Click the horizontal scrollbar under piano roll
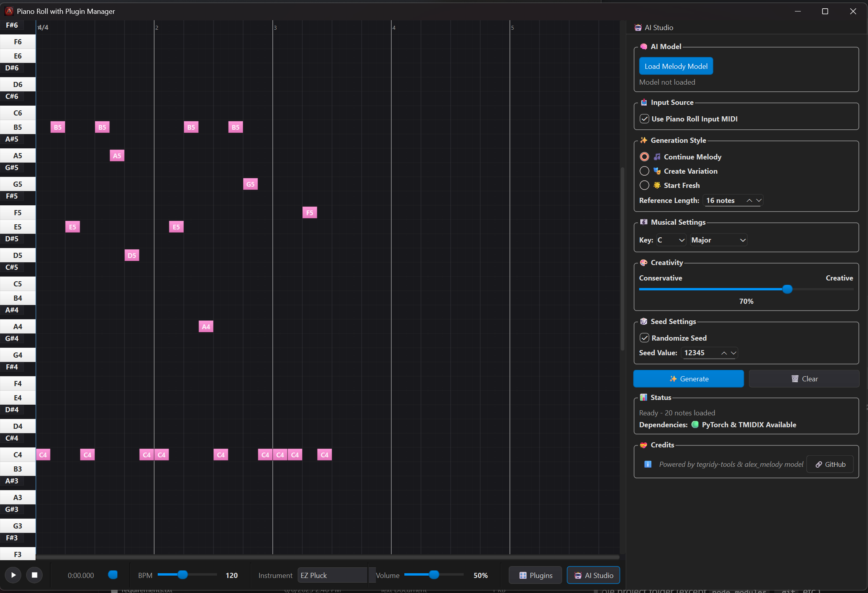 [x=327, y=557]
